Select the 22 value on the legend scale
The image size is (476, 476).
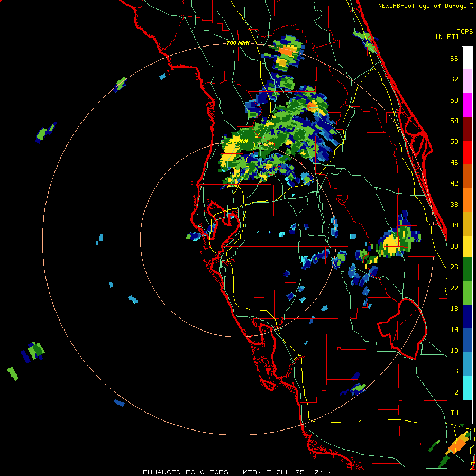pyautogui.click(x=454, y=288)
